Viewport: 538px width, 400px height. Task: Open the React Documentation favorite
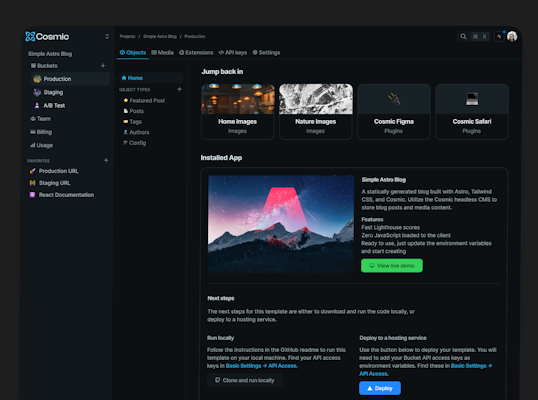[62, 195]
